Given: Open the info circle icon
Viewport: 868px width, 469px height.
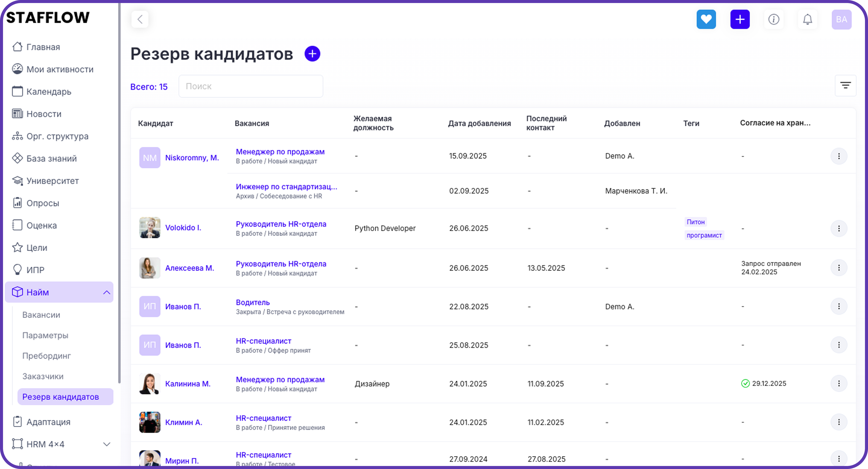Looking at the screenshot, I should point(773,19).
